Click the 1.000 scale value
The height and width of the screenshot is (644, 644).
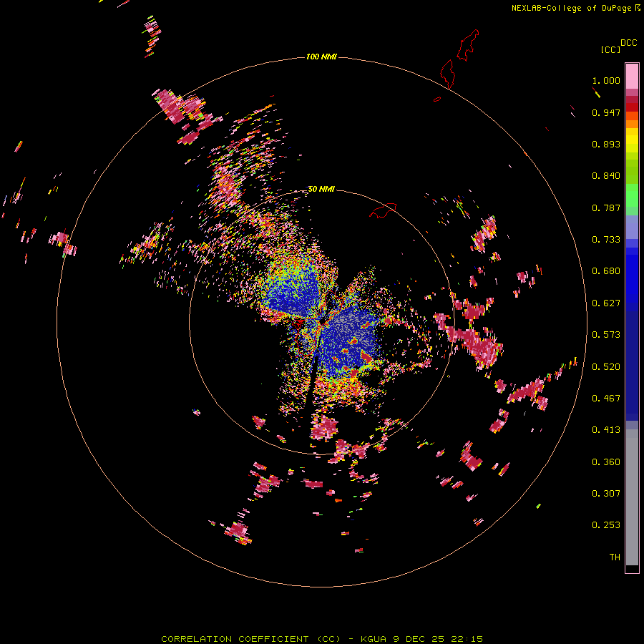coord(606,80)
